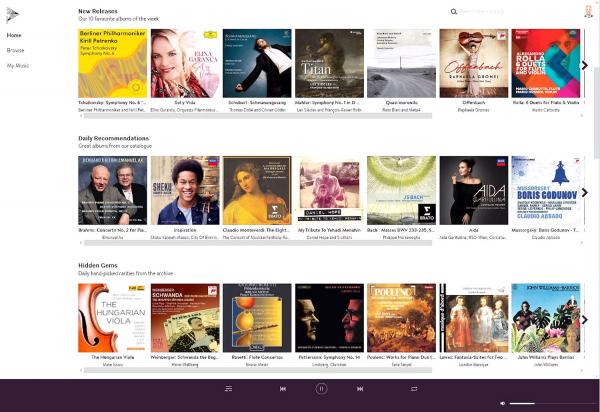Click the app logo in sidebar

click(12, 15)
